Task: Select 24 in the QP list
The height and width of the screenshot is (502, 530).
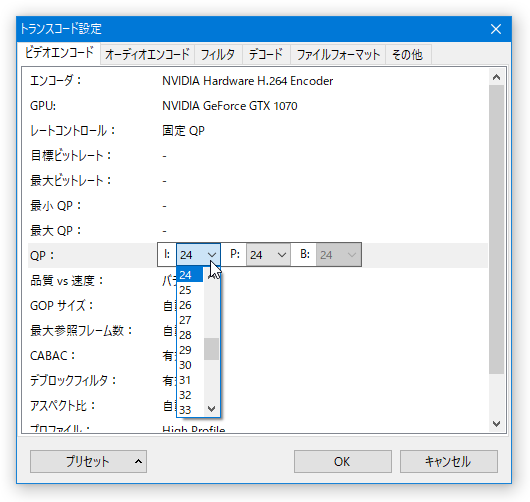Action: pos(190,275)
